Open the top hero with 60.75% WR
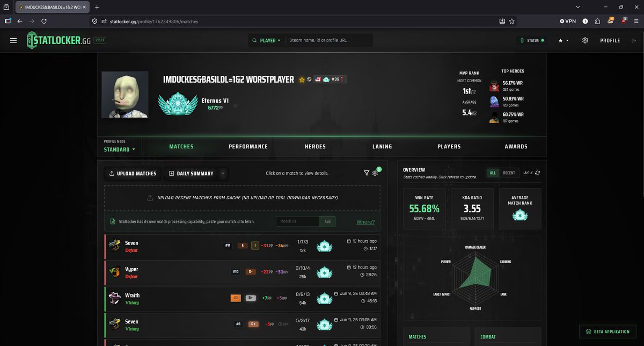This screenshot has height=346, width=644. click(x=507, y=117)
